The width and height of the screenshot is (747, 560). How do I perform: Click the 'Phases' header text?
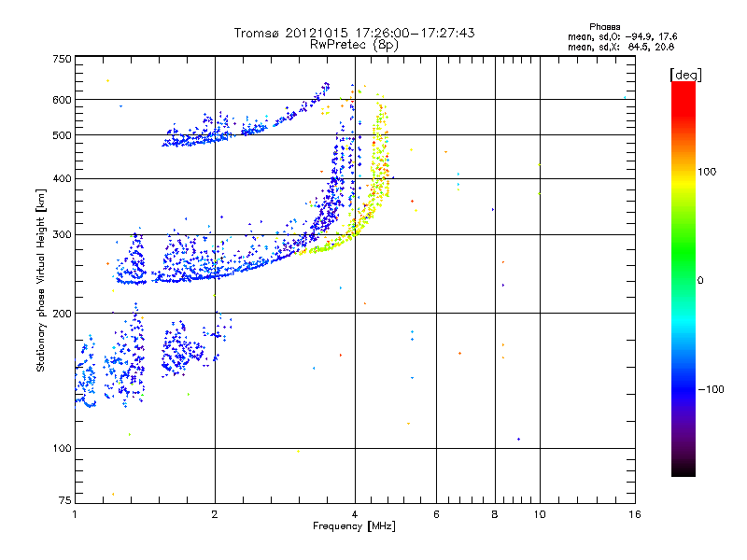coord(604,27)
